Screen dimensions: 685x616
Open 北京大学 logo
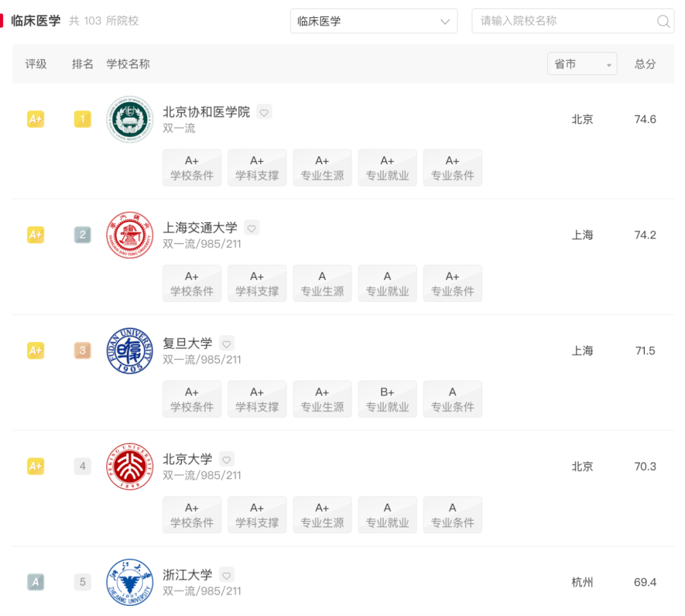point(130,466)
